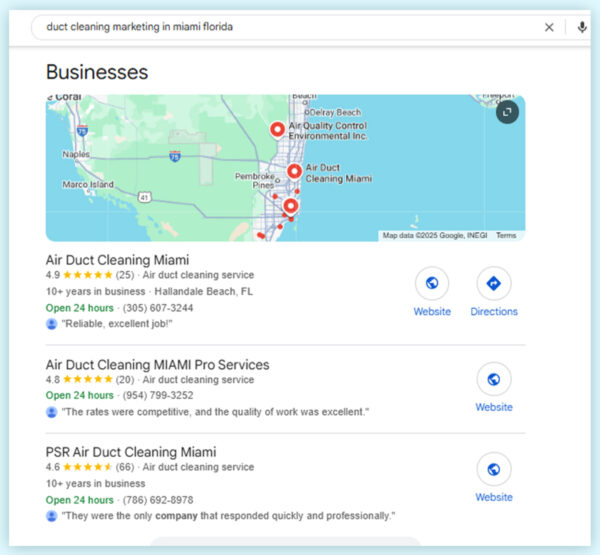Open Air Duct Cleaning MIAMI Pro Services listing
This screenshot has height=555, width=600.
click(157, 365)
